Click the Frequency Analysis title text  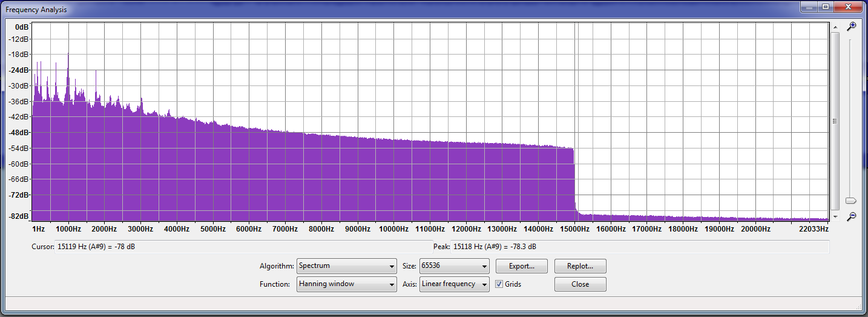pos(36,10)
